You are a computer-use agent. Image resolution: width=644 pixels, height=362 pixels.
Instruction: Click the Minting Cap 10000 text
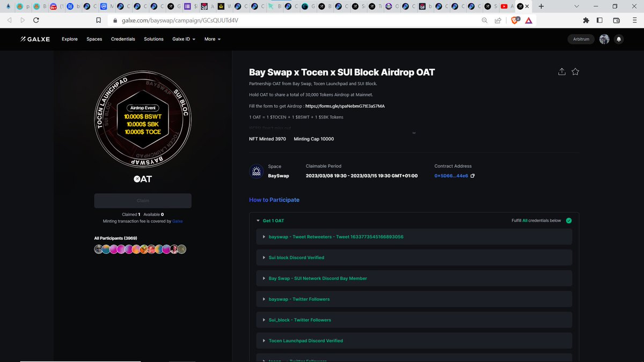point(314,139)
